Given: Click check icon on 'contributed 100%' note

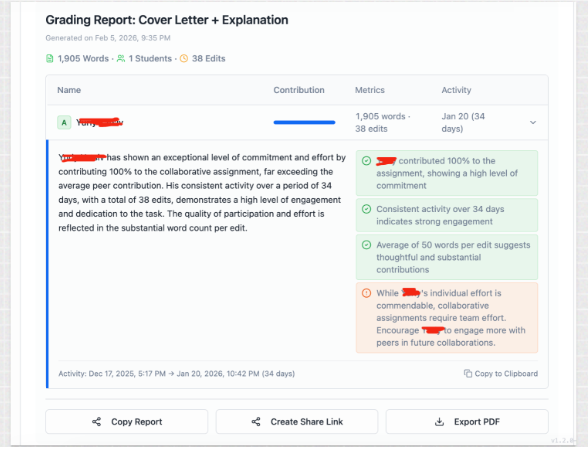Looking at the screenshot, I should 366,161.
